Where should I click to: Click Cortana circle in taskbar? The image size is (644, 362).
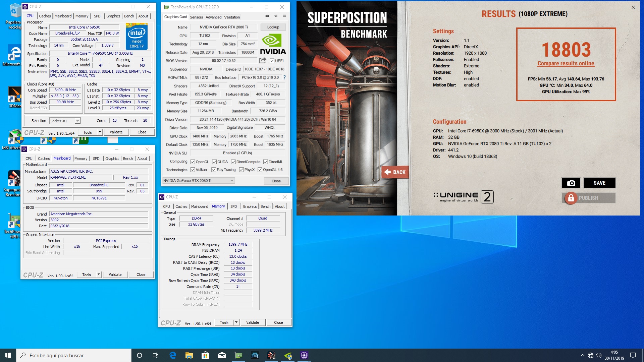[x=140, y=355]
